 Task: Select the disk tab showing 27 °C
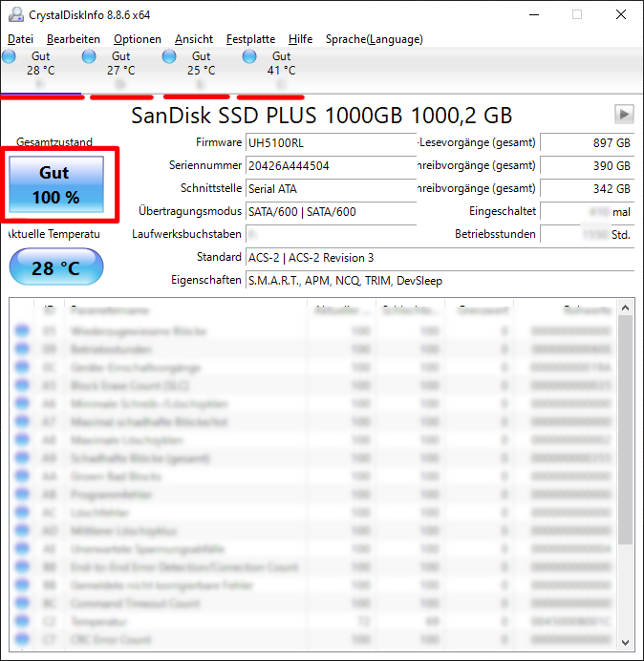(x=121, y=71)
